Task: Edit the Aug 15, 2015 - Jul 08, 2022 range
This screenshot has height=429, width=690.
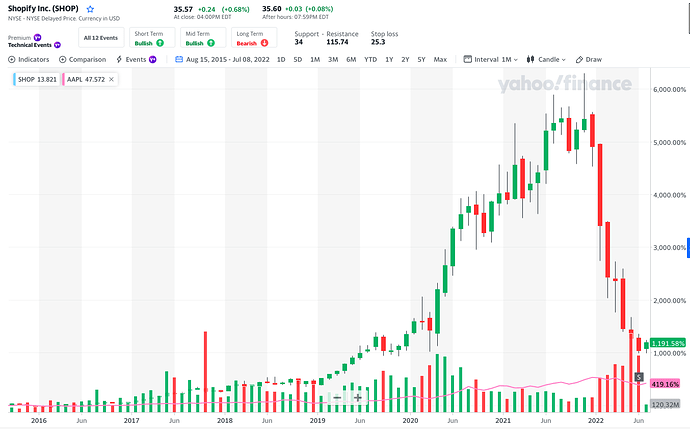Action: [x=228, y=59]
